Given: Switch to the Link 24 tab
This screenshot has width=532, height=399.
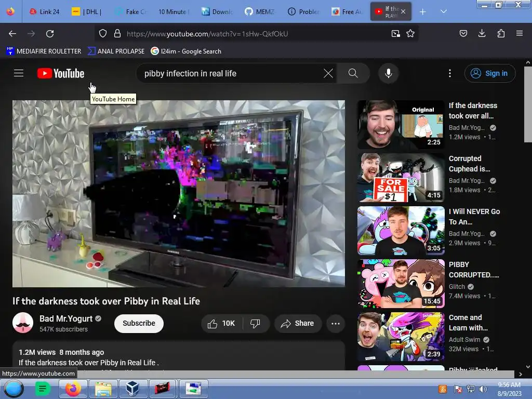Looking at the screenshot, I should click(x=45, y=12).
